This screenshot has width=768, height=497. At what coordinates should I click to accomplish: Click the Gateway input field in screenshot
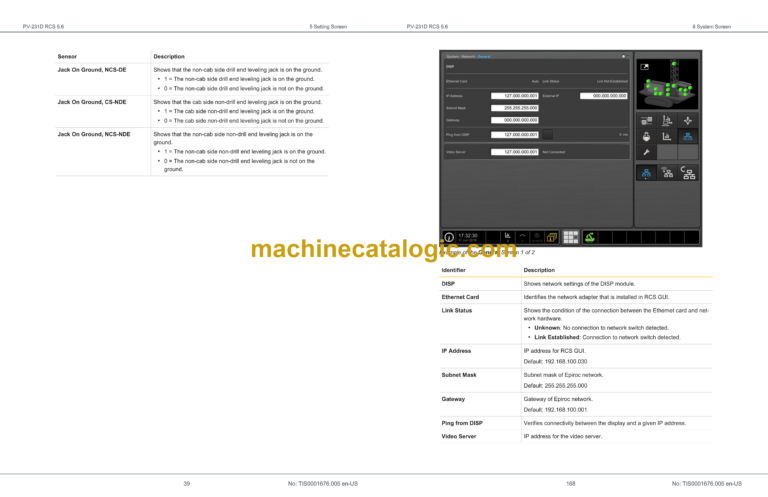514,120
